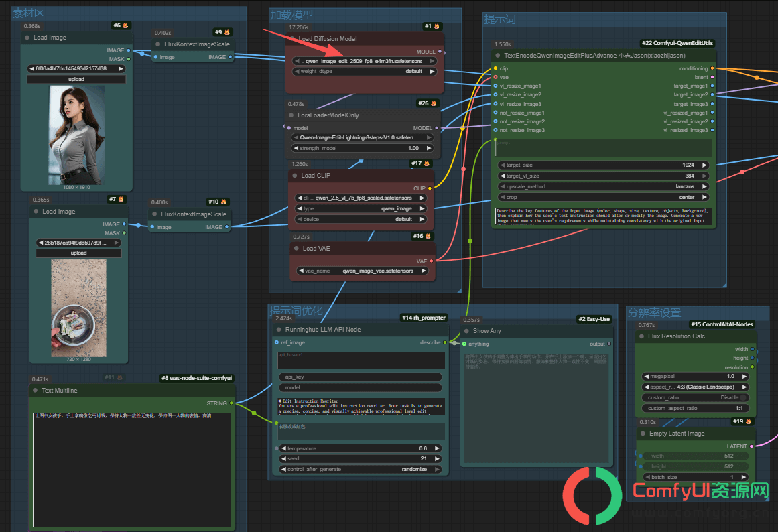The image size is (778, 532).
Task: Open the CLIP device default dropdown
Action: pos(361,219)
